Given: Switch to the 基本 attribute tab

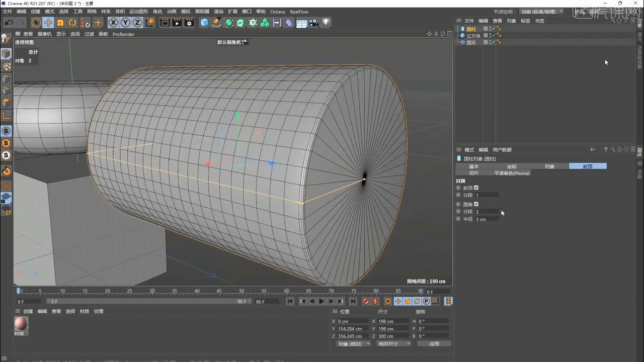Looking at the screenshot, I should (x=474, y=166).
